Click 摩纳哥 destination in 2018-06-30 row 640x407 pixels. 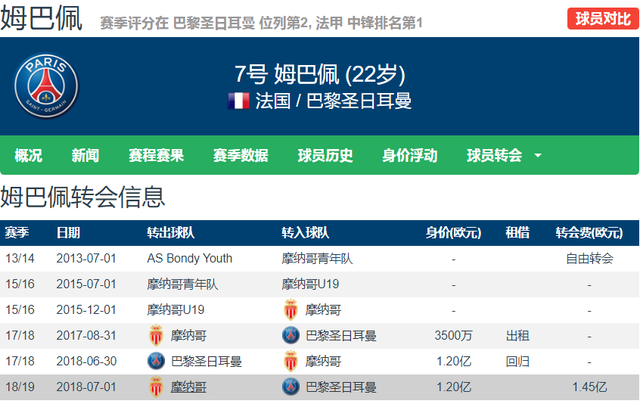coord(323,361)
